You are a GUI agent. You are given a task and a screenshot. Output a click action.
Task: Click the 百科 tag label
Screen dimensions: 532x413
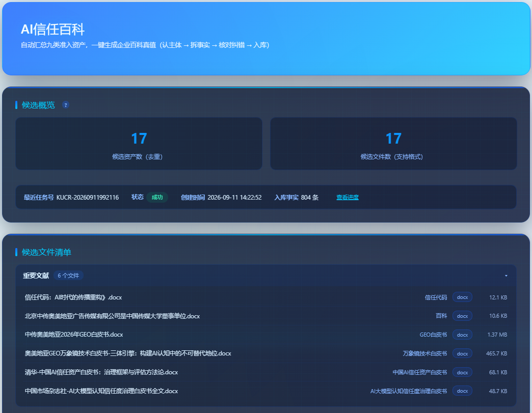point(441,316)
